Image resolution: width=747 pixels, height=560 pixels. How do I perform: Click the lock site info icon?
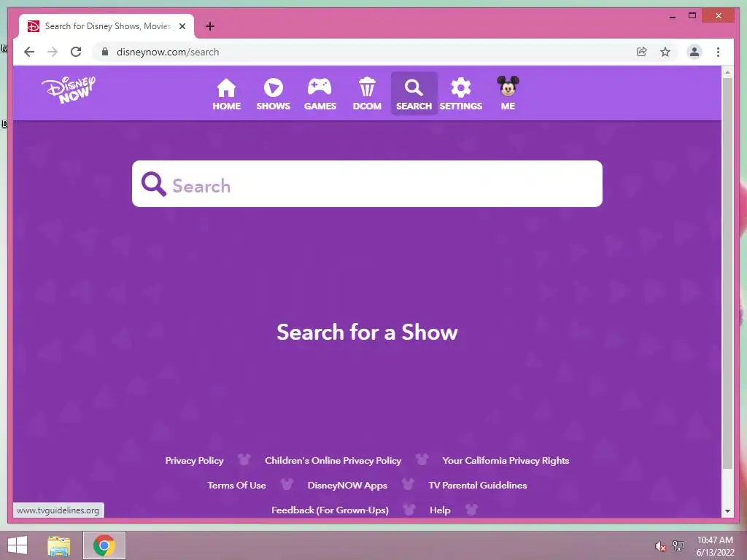pos(105,52)
